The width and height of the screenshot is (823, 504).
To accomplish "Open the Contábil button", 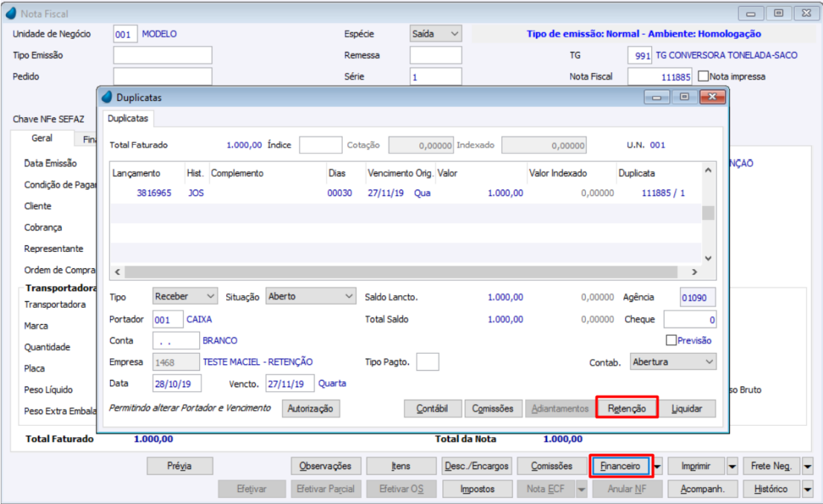I will click(x=433, y=408).
